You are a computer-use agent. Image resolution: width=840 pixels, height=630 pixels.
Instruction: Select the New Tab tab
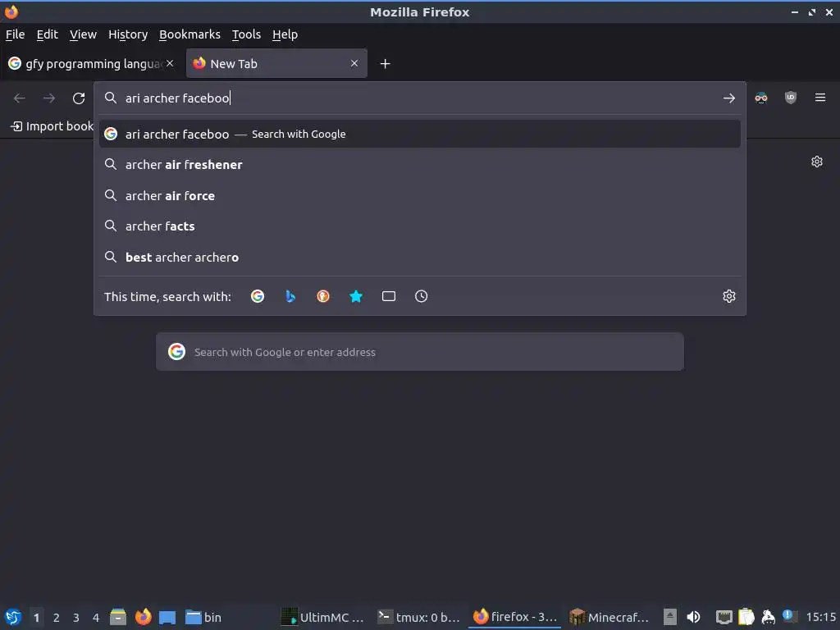point(276,64)
